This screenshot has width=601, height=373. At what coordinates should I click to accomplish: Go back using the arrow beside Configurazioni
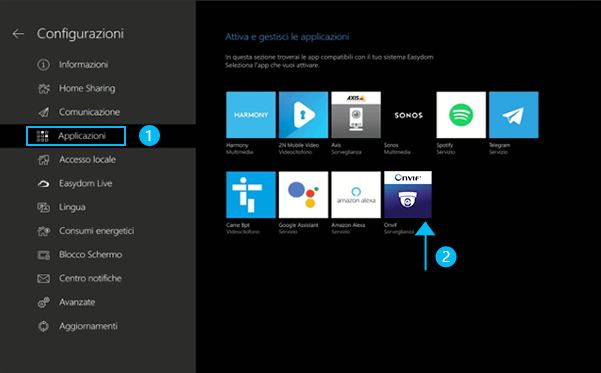[x=18, y=34]
